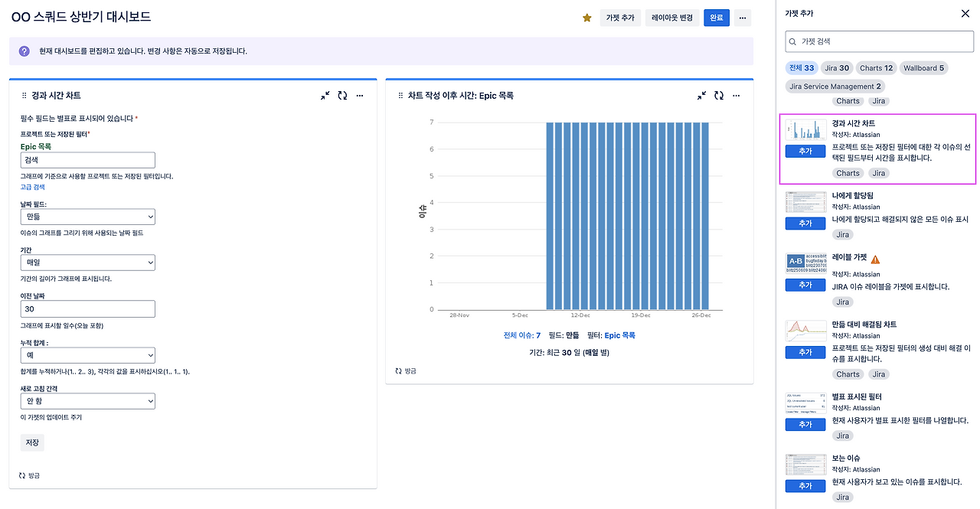Viewport: 980px width, 509px height.
Task: Open the 날짜 필드 dropdown
Action: coord(88,217)
